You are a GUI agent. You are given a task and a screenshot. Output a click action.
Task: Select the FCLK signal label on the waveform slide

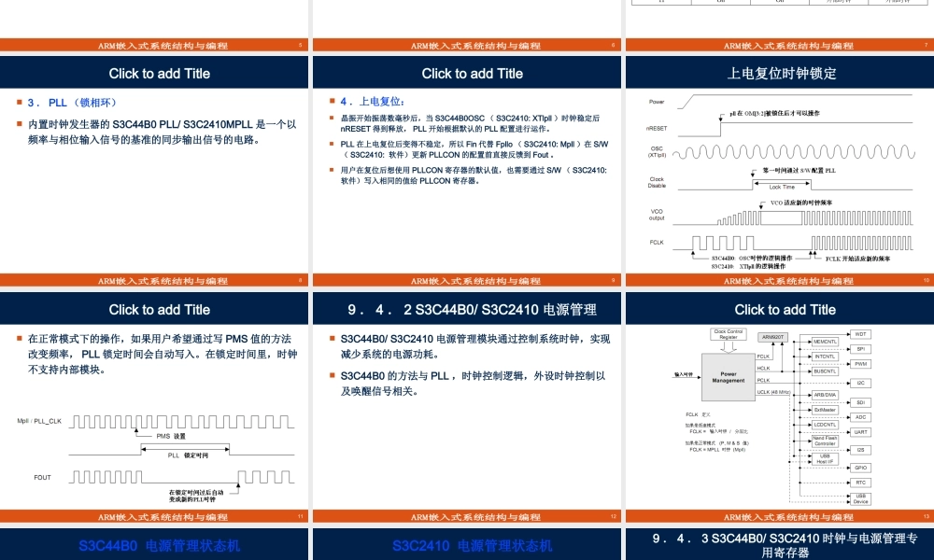(x=657, y=241)
